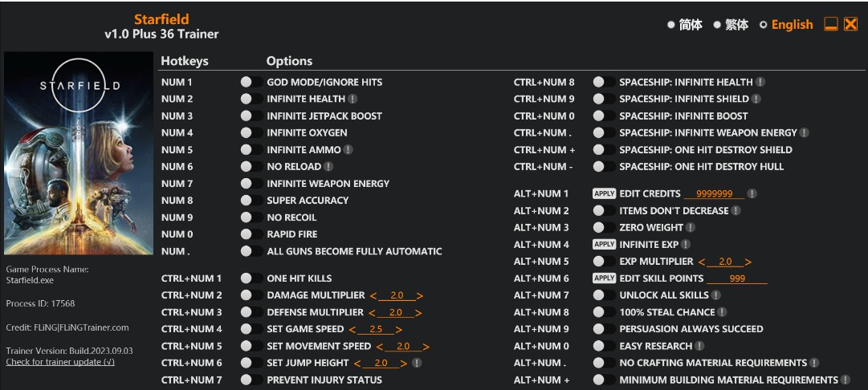Click the Damage Multiplier value field
Viewport: 868px width, 390px height.
point(397,295)
